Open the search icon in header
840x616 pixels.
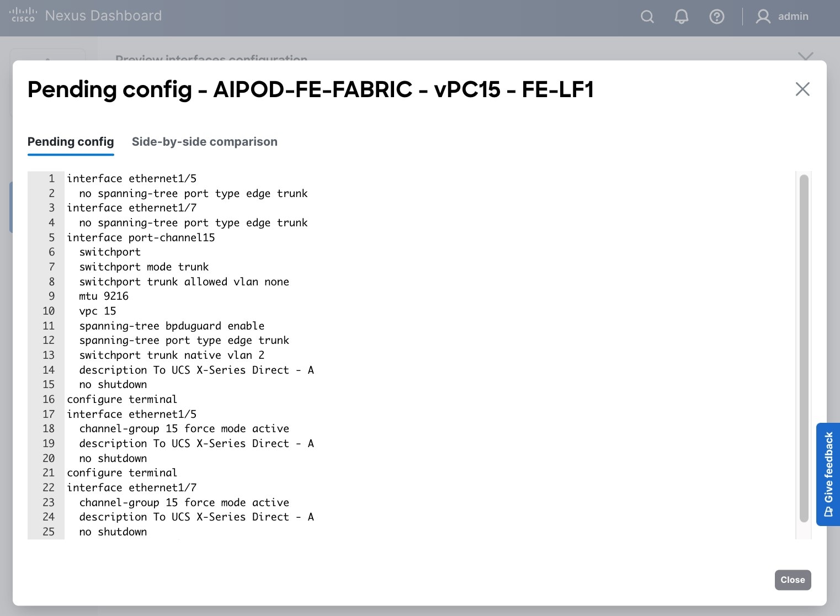pyautogui.click(x=647, y=17)
